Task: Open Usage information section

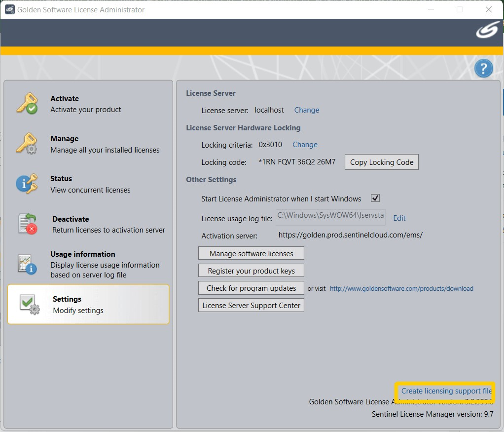Action: 88,264
